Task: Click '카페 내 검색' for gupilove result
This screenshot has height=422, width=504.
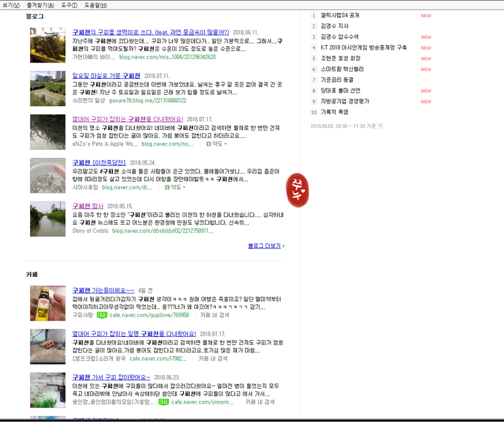Action: coord(215,315)
